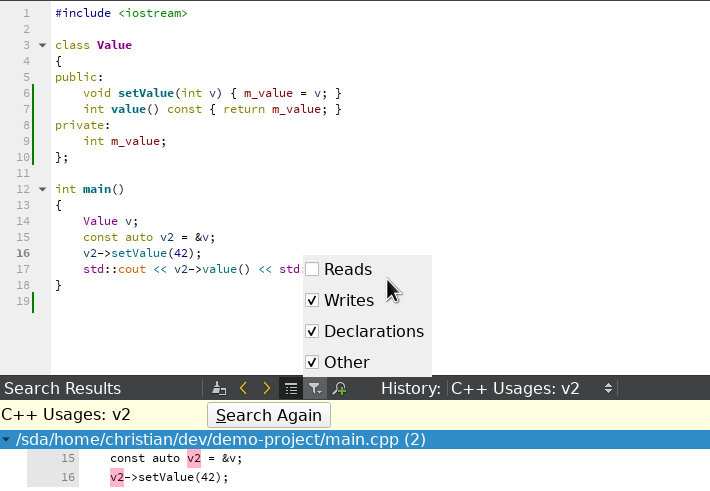Fold the int main() code block

[x=41, y=189]
